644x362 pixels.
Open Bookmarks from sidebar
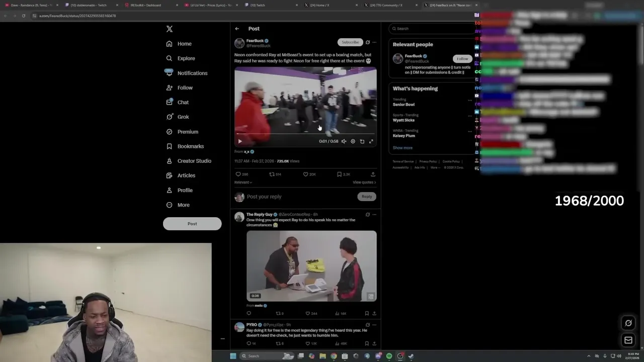tap(185, 146)
